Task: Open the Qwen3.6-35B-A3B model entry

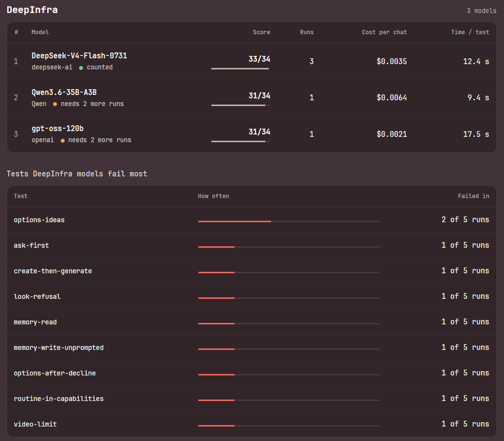Action: [252, 98]
